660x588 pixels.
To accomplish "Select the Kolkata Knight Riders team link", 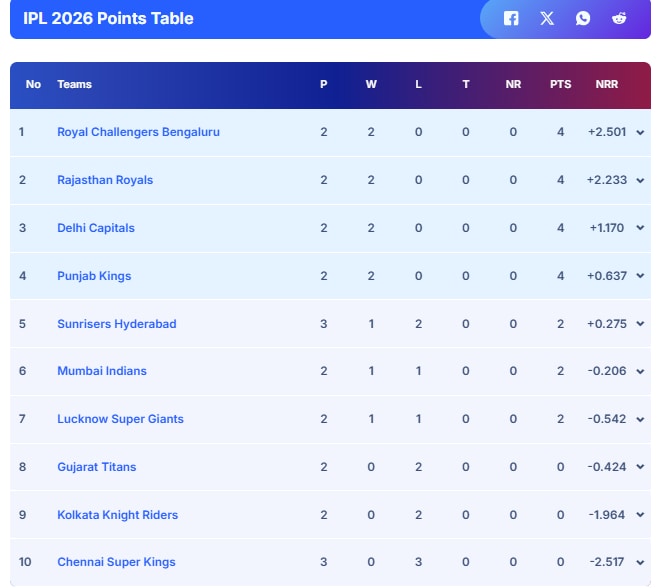I will click(x=117, y=515).
